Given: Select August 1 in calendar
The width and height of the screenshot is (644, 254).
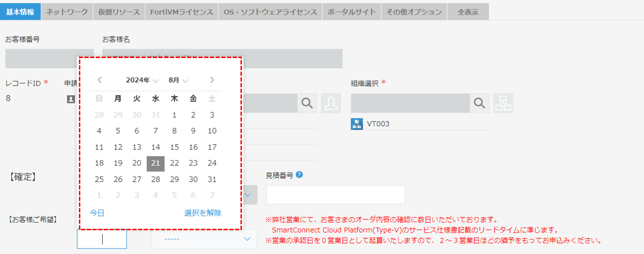Looking at the screenshot, I should tap(174, 115).
